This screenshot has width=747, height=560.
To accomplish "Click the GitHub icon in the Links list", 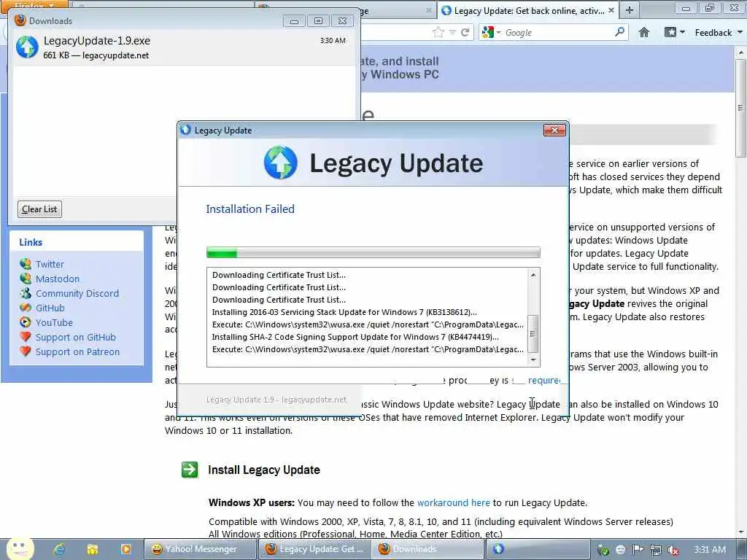I will click(26, 308).
